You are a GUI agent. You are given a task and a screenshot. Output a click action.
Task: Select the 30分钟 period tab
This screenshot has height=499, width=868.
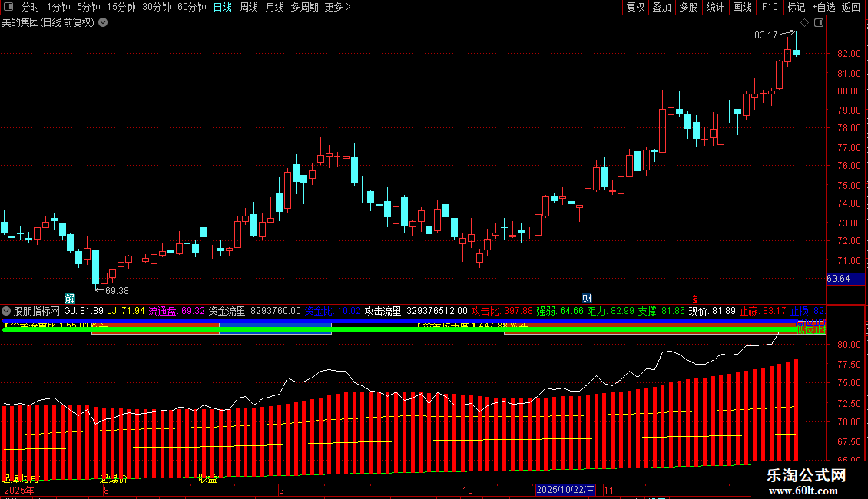[x=157, y=7]
